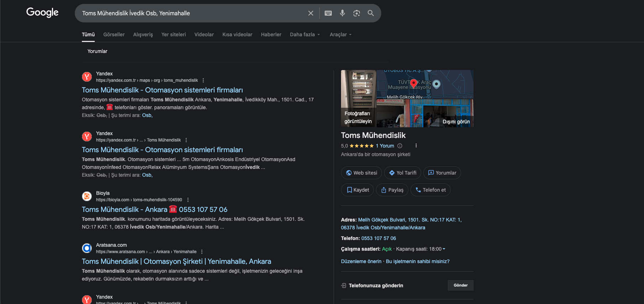Open the Dışını görün street view thumbnail

tap(425, 113)
